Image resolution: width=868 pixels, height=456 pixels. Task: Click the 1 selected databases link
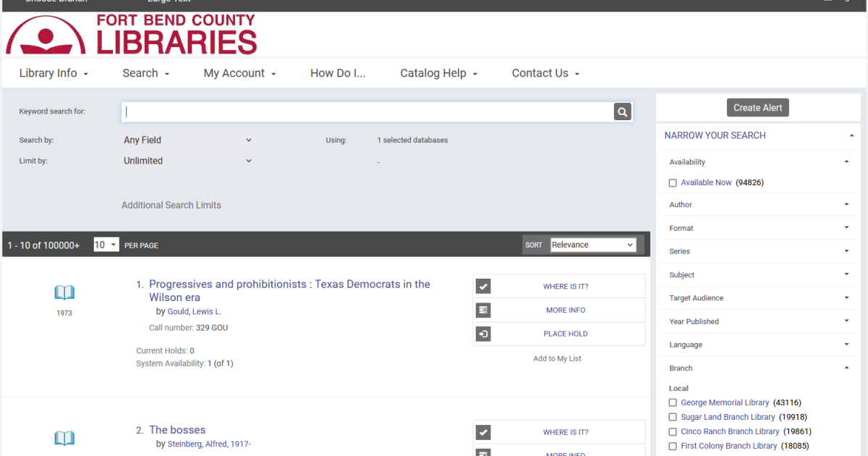pyautogui.click(x=412, y=140)
